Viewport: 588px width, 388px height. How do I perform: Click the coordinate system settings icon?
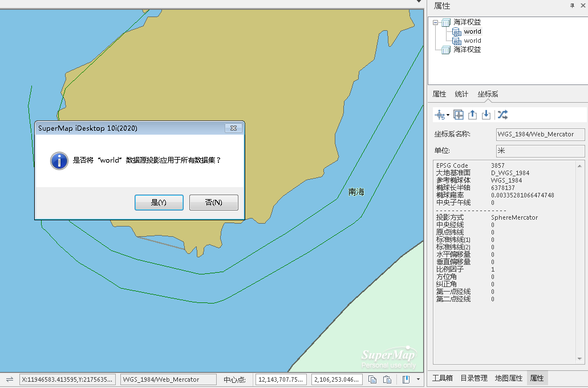pos(440,115)
